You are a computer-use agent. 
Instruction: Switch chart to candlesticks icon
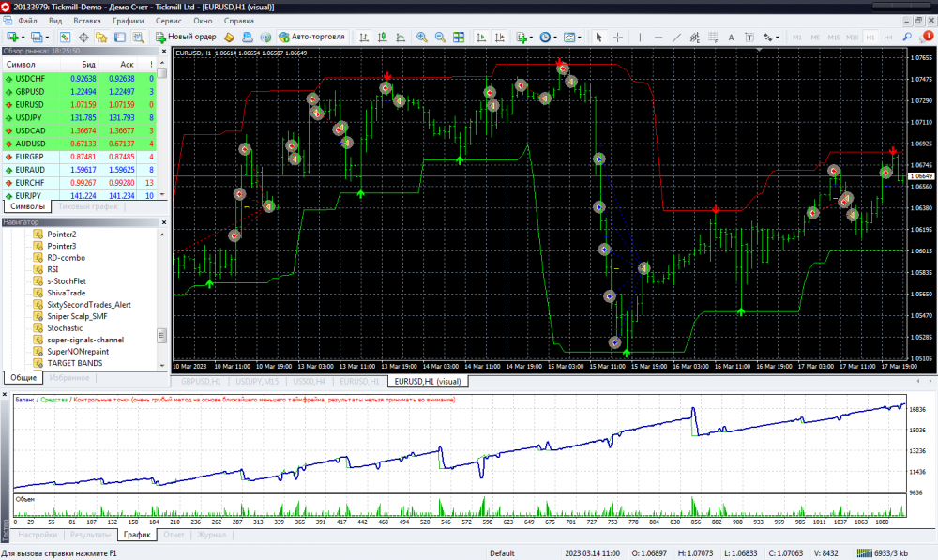383,38
